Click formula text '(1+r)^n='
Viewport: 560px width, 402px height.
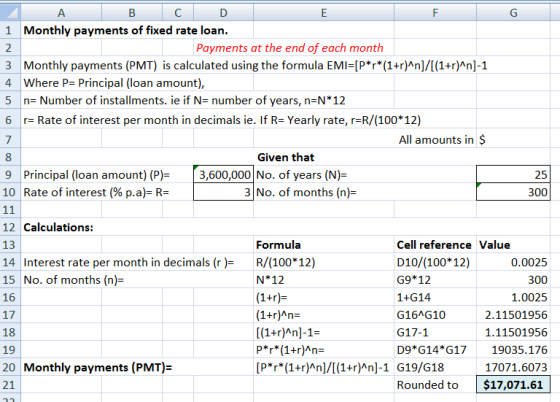278,315
